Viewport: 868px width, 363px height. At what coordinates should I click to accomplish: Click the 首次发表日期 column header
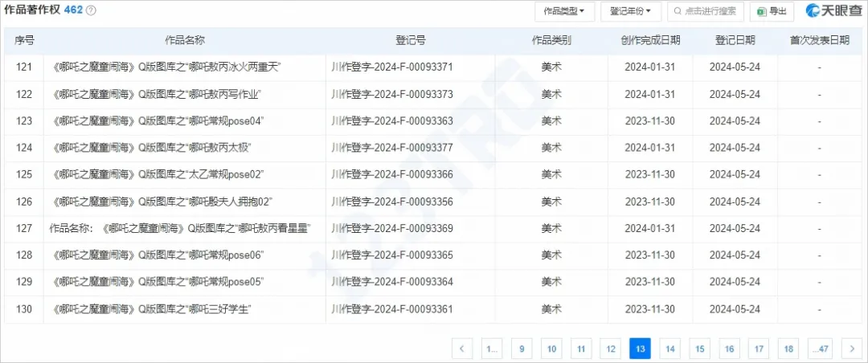[x=819, y=40]
